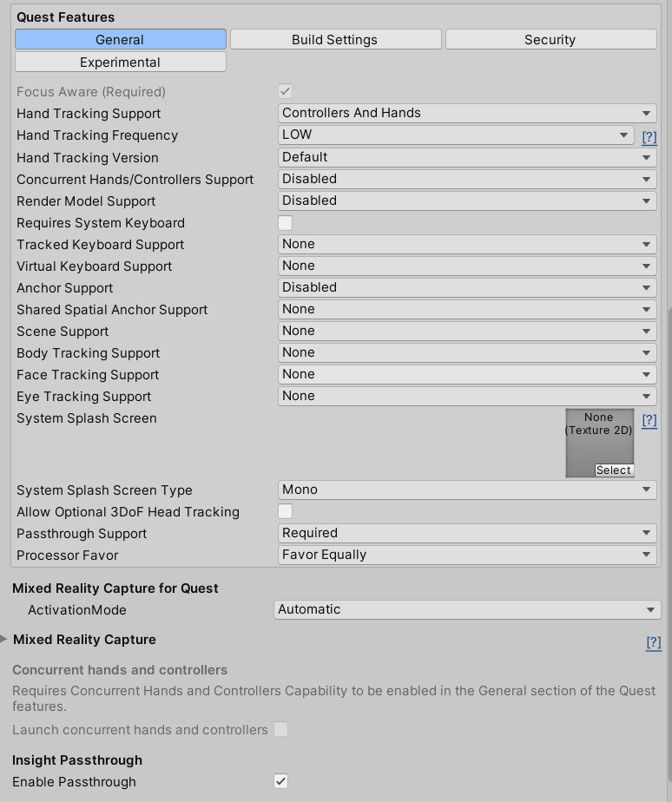Open the Build Settings tab
This screenshot has height=802, width=672.
[335, 39]
